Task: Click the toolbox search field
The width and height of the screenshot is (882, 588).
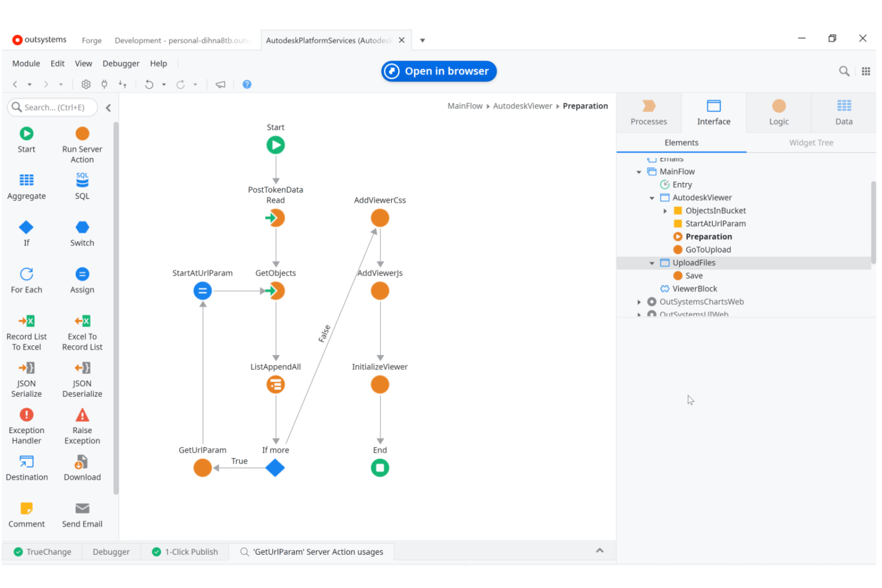Action: point(52,107)
